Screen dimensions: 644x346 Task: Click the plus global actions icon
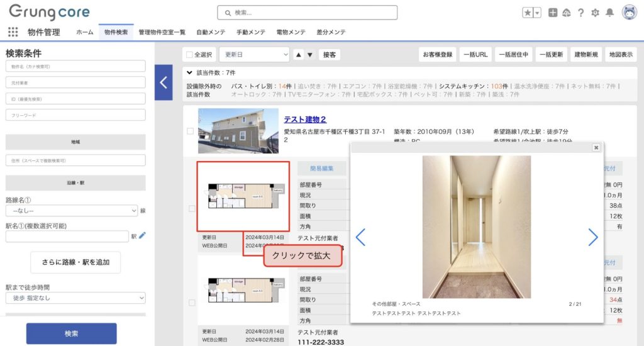point(553,13)
